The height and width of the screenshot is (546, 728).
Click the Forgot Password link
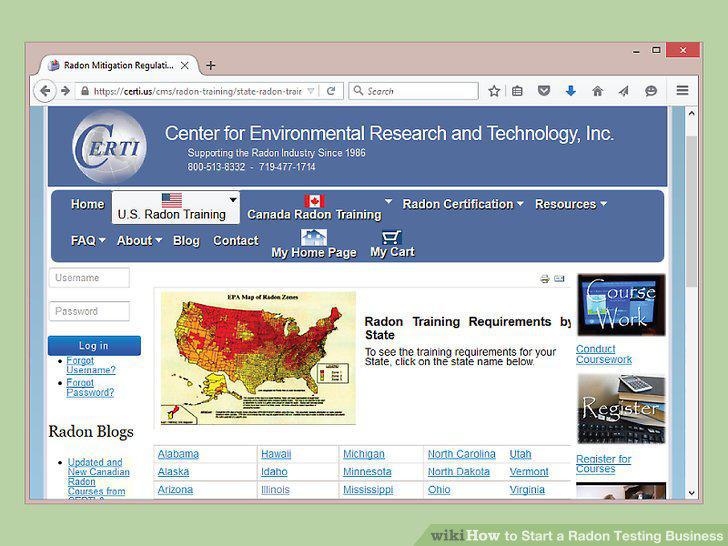click(x=90, y=387)
